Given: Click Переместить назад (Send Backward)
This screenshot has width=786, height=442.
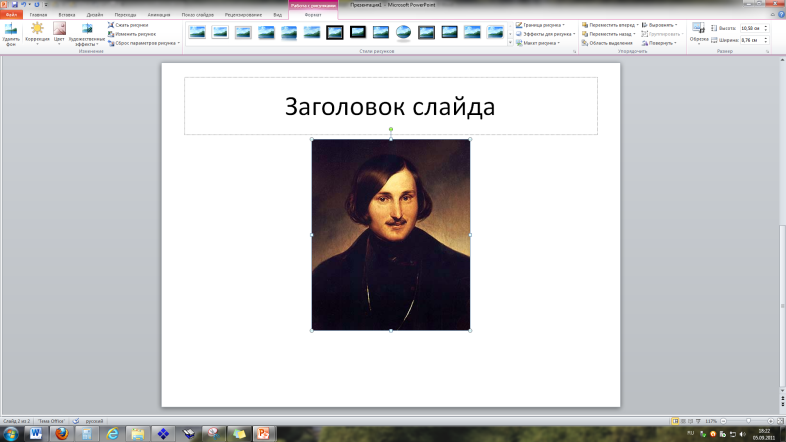Looking at the screenshot, I should 607,34.
